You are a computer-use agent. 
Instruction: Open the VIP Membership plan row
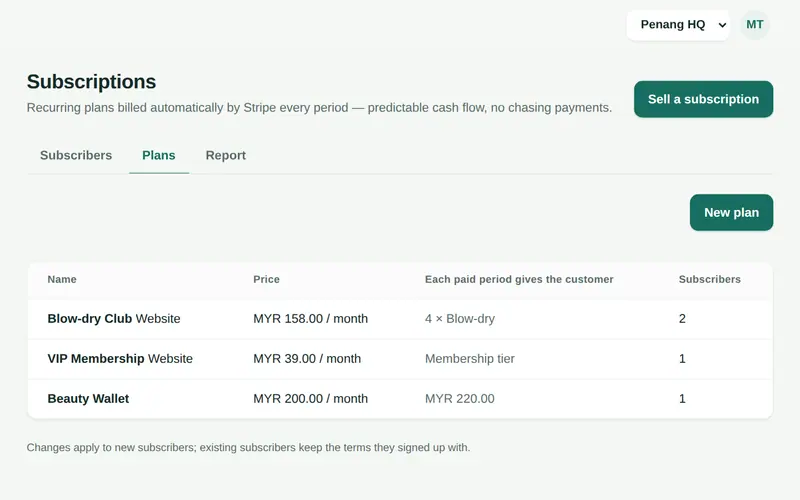(400, 359)
